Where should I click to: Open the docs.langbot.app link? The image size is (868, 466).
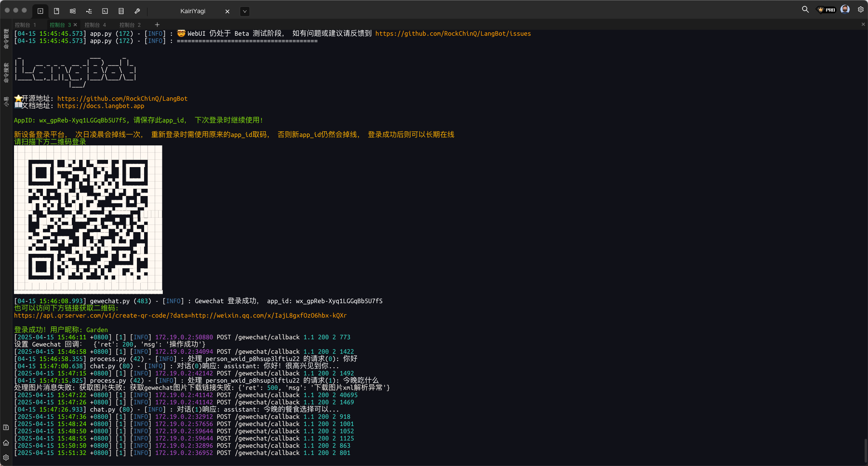101,106
